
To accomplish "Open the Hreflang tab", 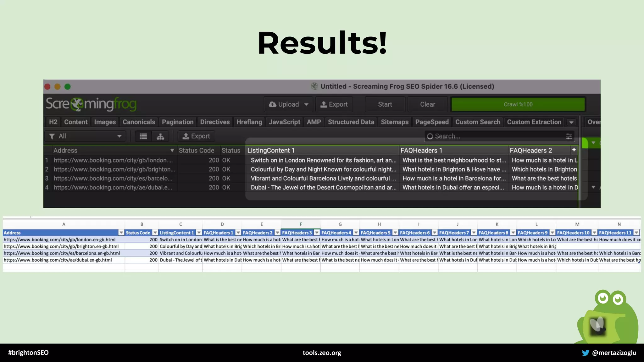I will [249, 122].
